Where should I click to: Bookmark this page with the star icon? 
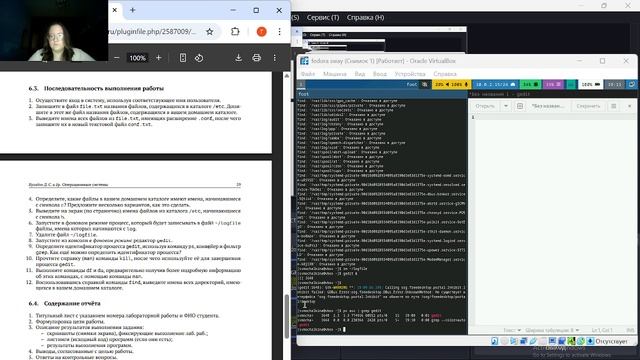(209, 31)
